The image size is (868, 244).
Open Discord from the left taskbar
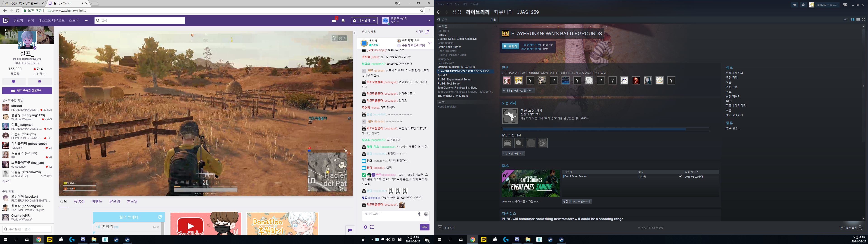83,240
